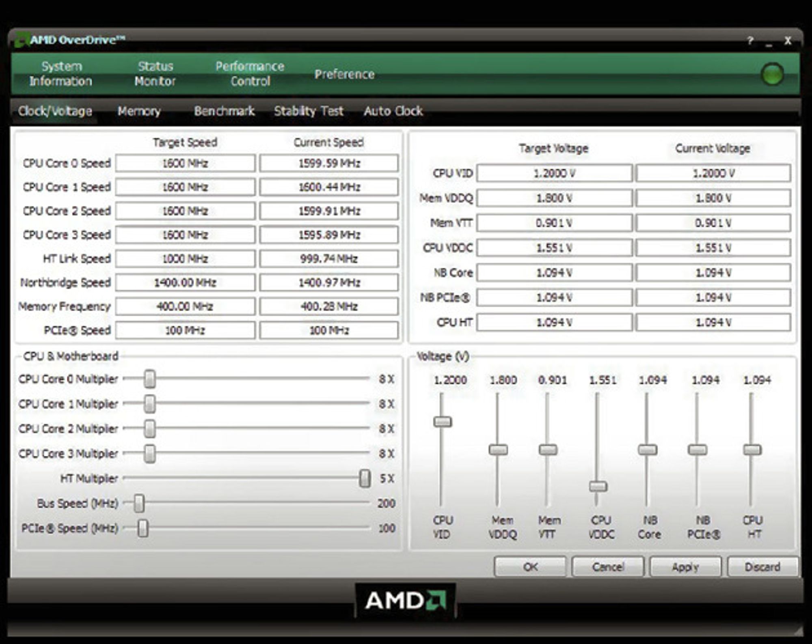Click the Northbridge target speed field
The image size is (812, 644).
coord(185,282)
